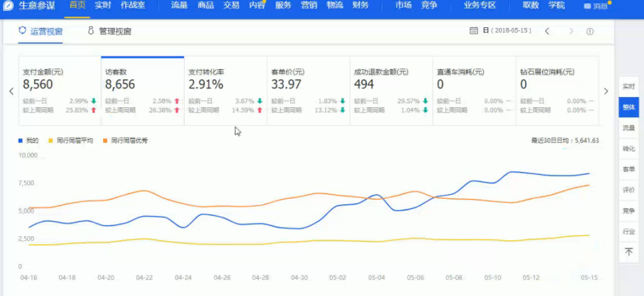644x296 pixels.
Task: Open the 物流 top nav item
Action: tap(334, 5)
